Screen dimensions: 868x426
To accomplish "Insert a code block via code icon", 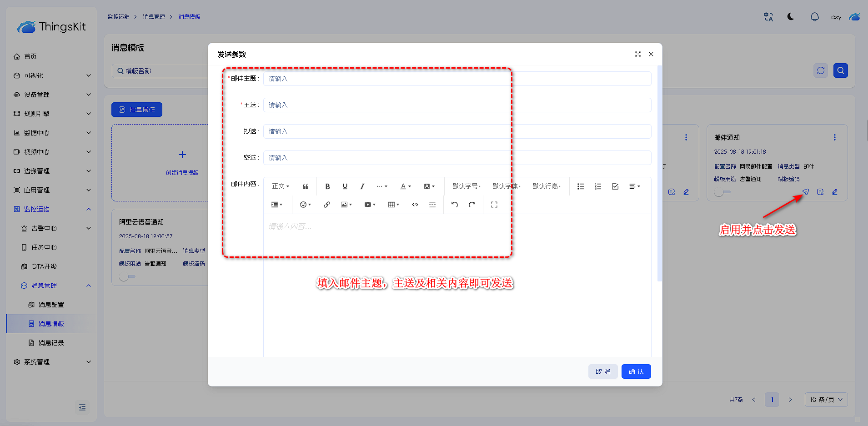I will (x=415, y=205).
